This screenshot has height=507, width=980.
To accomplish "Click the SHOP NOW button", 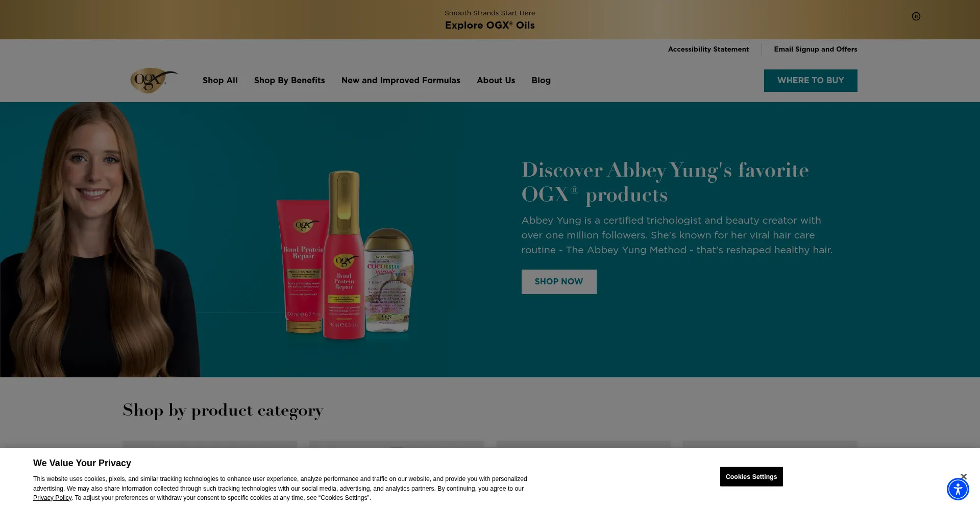I will point(559,282).
